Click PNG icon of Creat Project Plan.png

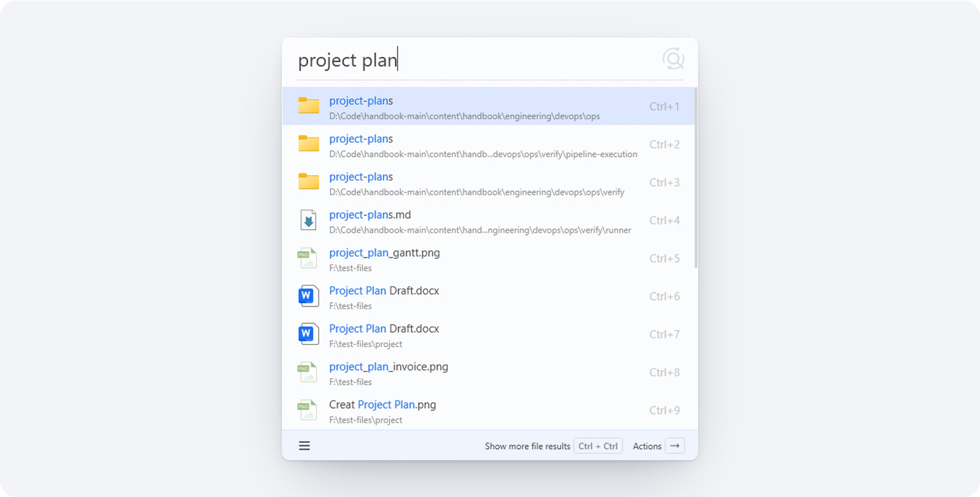tap(307, 410)
